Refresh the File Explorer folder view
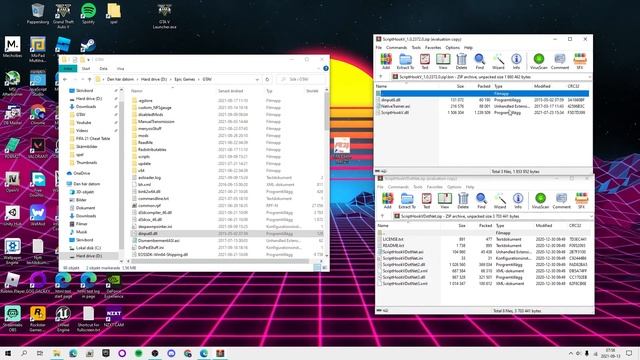This screenshot has width=640, height=360. [267, 79]
